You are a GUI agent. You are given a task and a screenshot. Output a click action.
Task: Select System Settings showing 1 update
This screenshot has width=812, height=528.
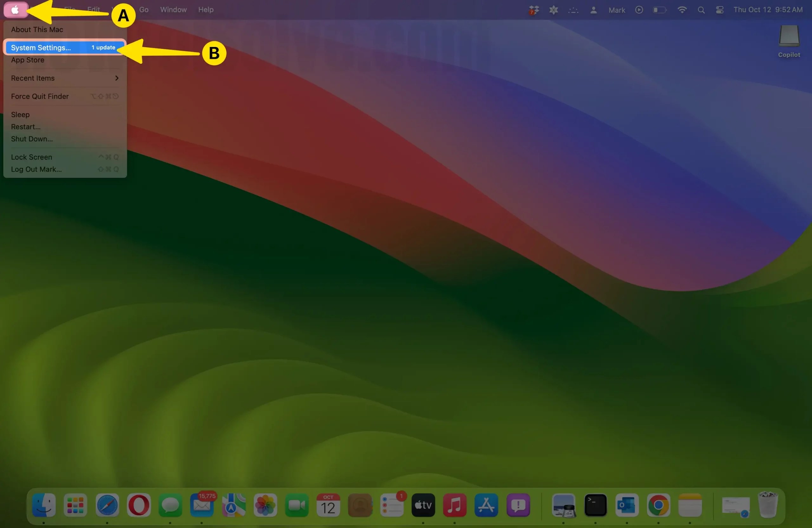[41, 48]
